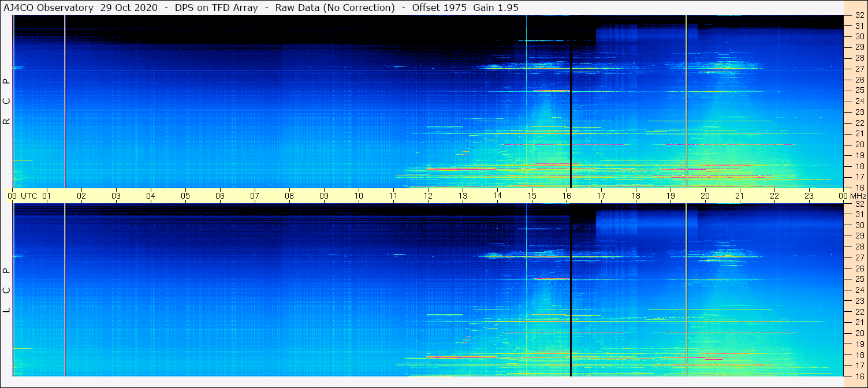Click hour label '02' on time axis
868x388 pixels.
click(81, 196)
